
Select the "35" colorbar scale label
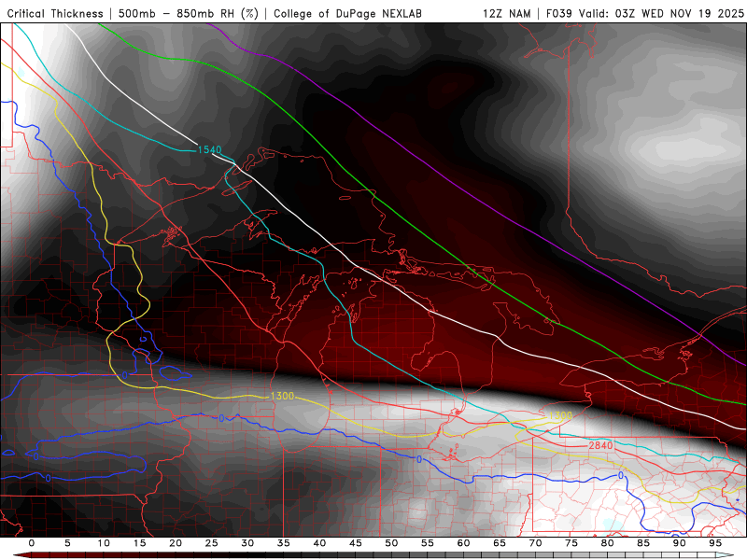tap(284, 543)
